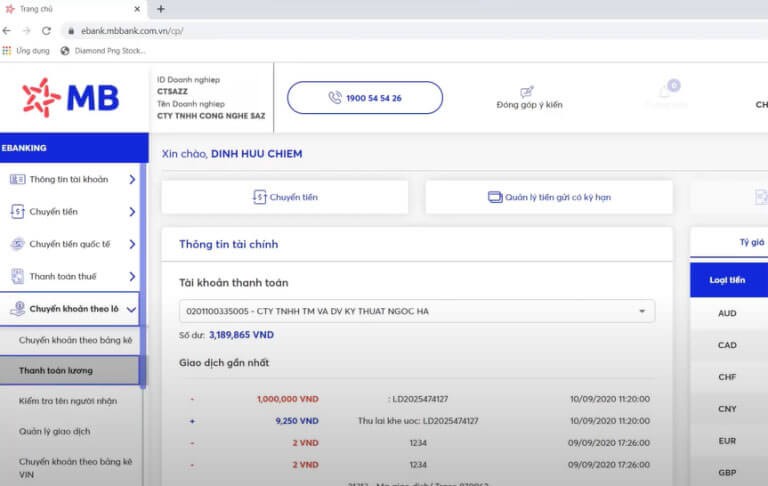This screenshot has width=768, height=486.
Task: Click the Chuyển tiền shortcut button
Action: [x=285, y=197]
